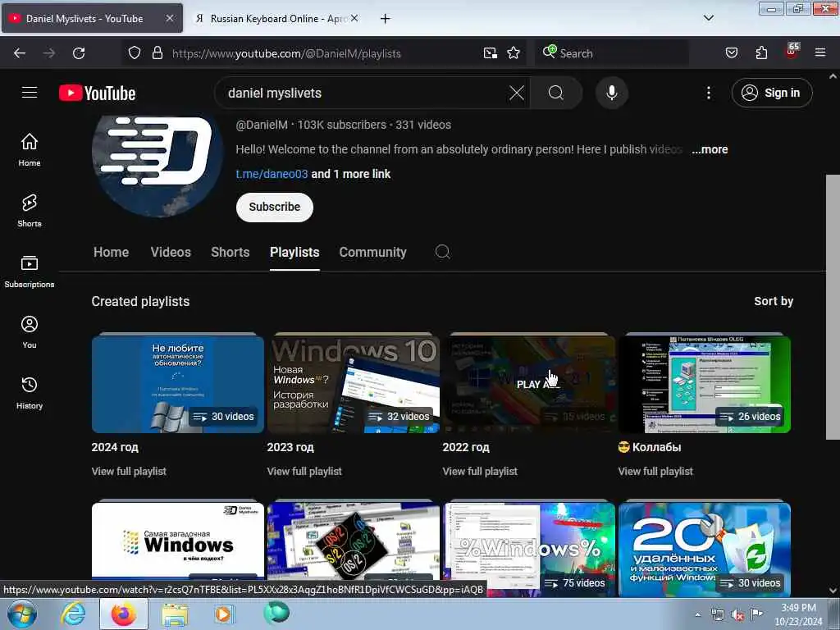The image size is (840, 630).
Task: Search within the channel using magnifier icon
Action: pyautogui.click(x=442, y=252)
